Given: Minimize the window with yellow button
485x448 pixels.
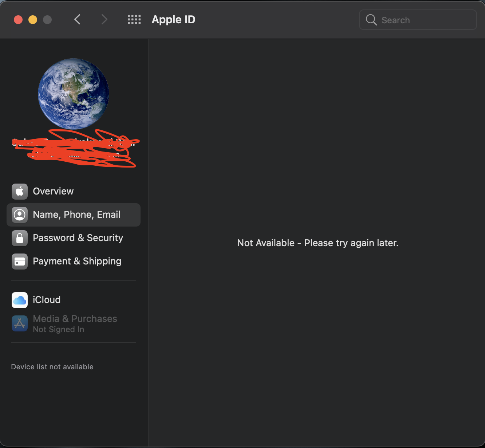Looking at the screenshot, I should [33, 19].
